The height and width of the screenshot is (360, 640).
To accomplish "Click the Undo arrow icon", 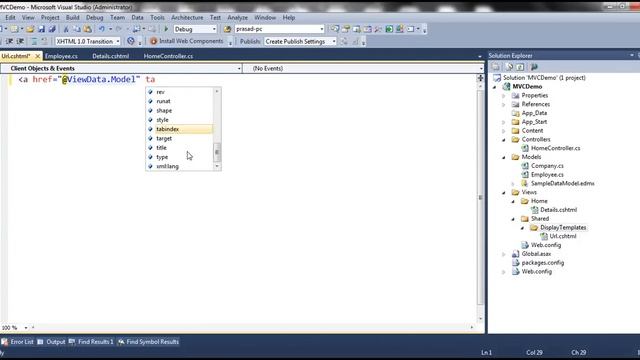I will (x=102, y=29).
